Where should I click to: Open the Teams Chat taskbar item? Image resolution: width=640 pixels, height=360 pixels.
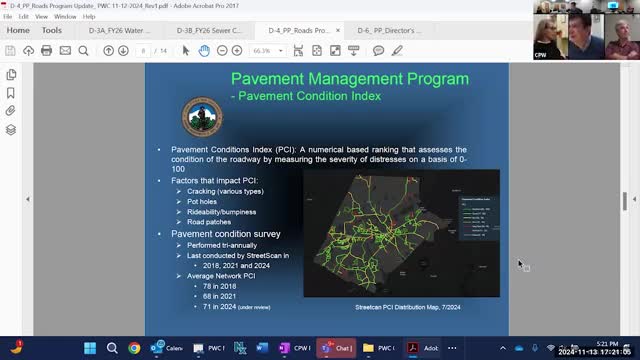336,348
